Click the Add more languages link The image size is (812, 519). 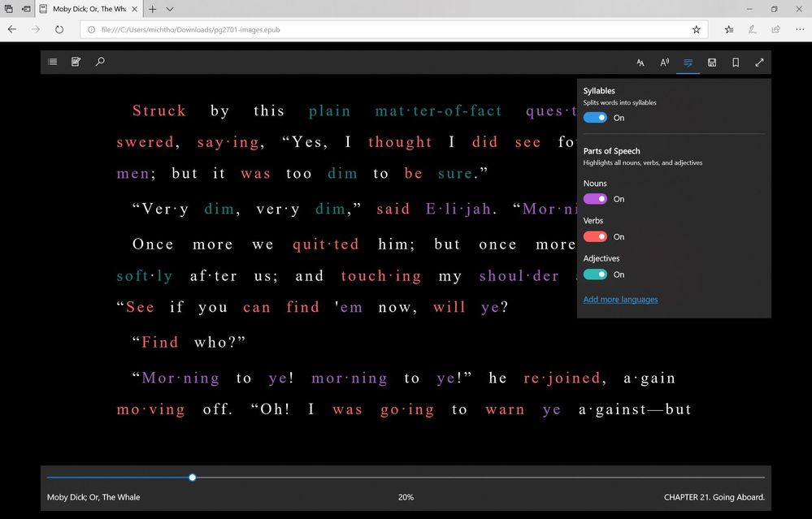coord(620,299)
